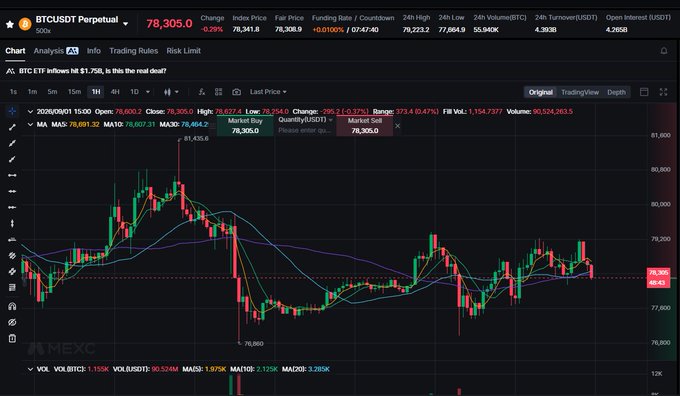This screenshot has height=396, width=680.
Task: Click the 24h Low value 77,664.9
Action: (451, 29)
